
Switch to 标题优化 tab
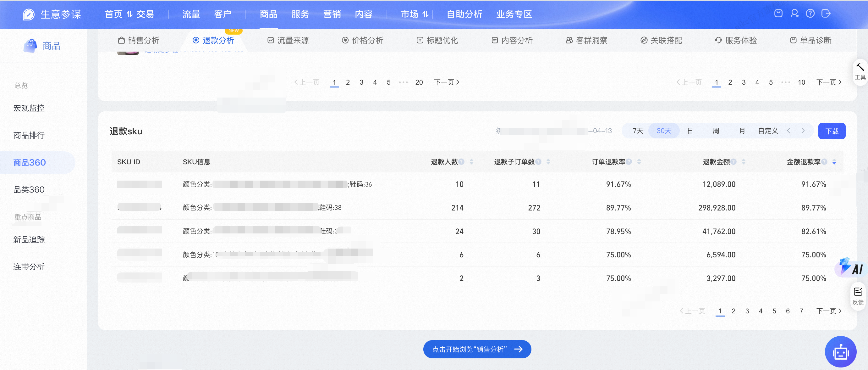437,41
